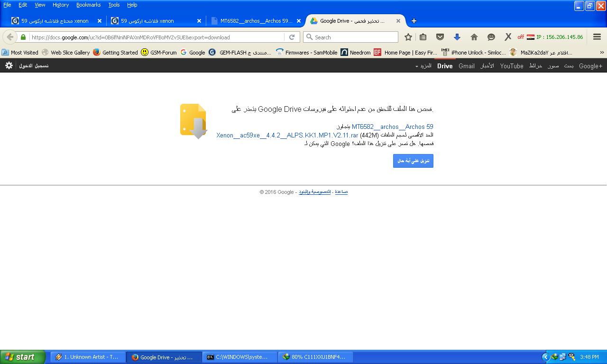Open الأخبار (News) in Google bar

(x=487, y=66)
